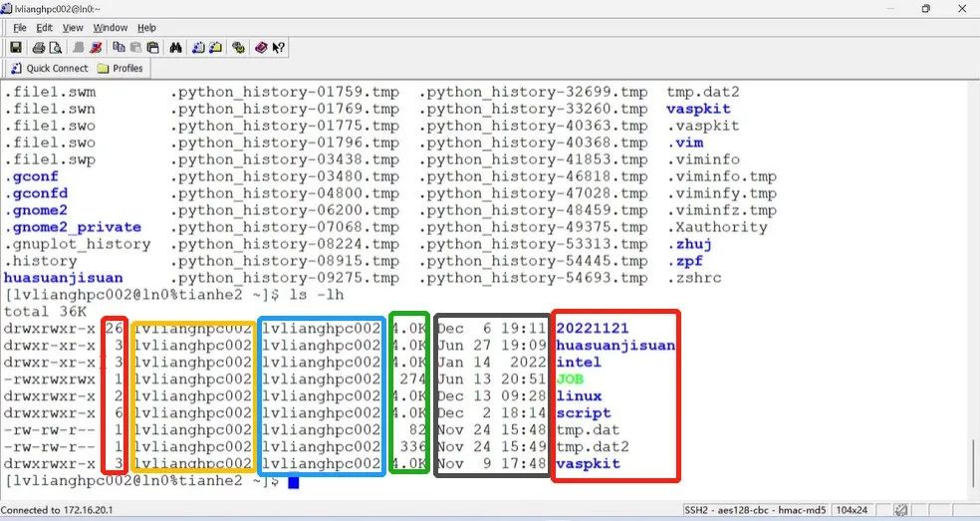Click the '.zpf' directory name

click(x=685, y=261)
